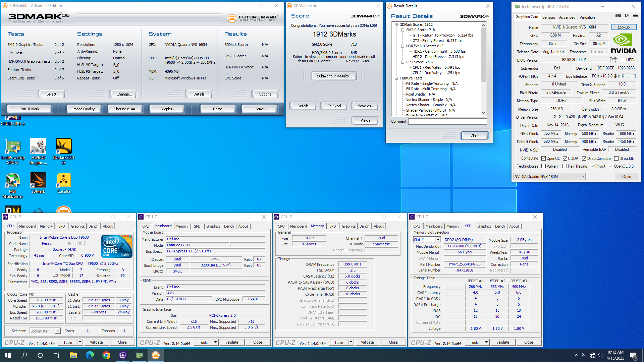
Task: Click the Intel Core 2 Duo logo
Action: tap(117, 246)
